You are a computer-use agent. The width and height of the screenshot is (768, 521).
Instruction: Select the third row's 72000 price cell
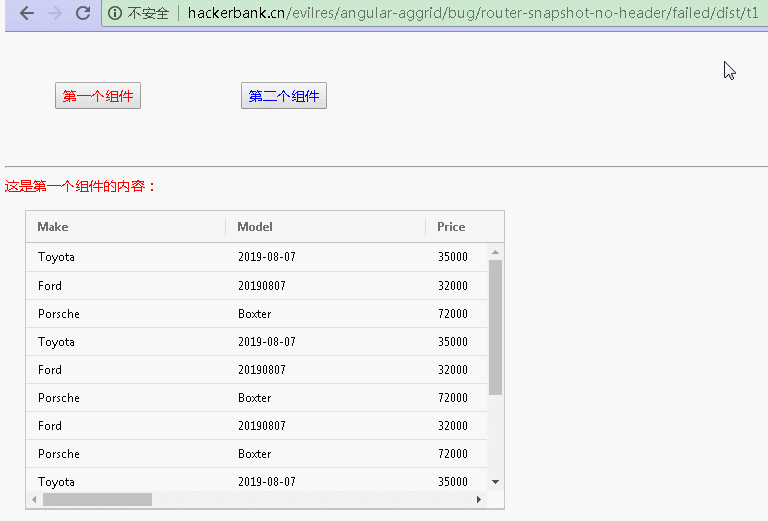click(456, 313)
